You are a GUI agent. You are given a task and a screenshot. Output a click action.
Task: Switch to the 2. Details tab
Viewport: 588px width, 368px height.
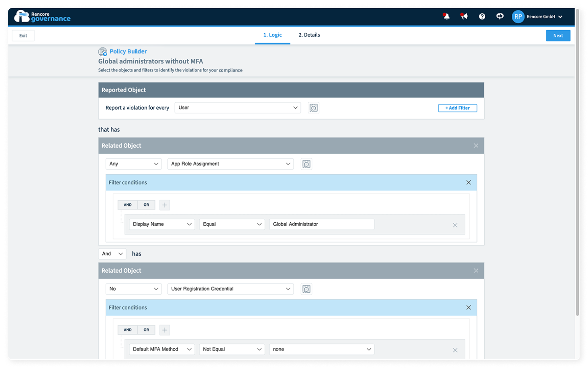tap(309, 35)
